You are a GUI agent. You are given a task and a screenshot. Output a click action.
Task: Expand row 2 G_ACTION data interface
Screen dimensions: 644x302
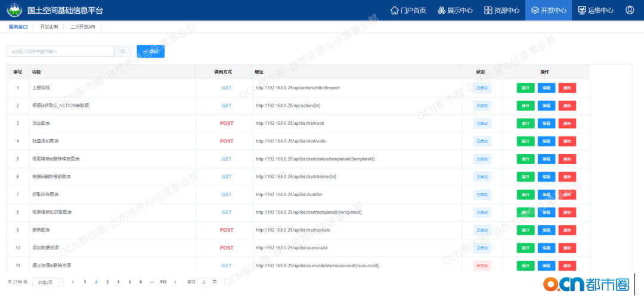526,106
